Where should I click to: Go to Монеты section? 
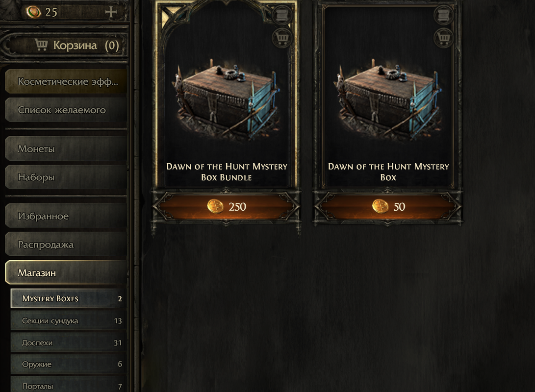click(x=66, y=148)
